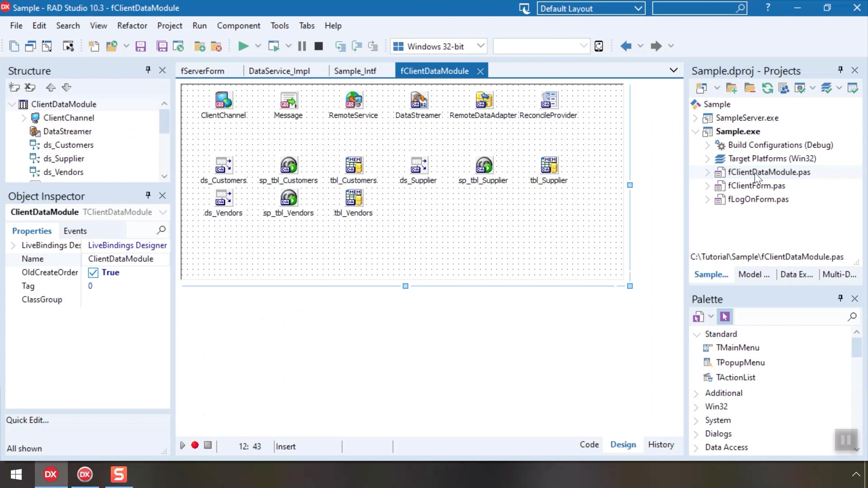Expand the SampleServer.exe project node
This screenshot has height=488, width=868.
695,118
